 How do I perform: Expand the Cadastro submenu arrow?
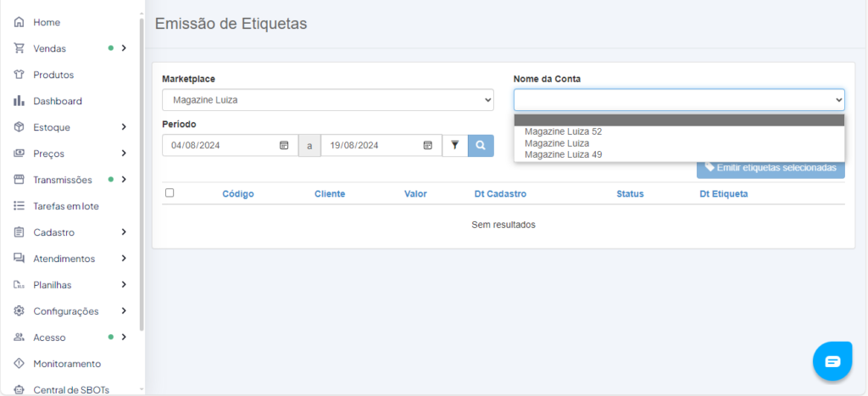tap(124, 232)
